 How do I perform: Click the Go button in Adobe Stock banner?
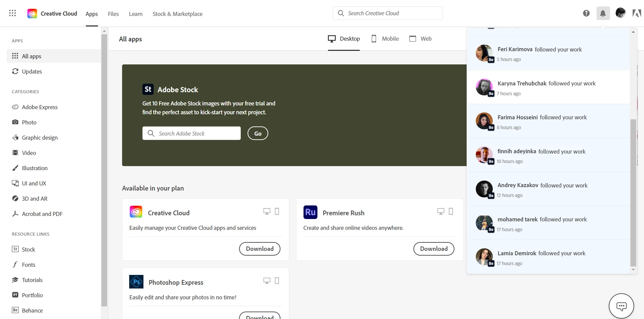tap(258, 133)
